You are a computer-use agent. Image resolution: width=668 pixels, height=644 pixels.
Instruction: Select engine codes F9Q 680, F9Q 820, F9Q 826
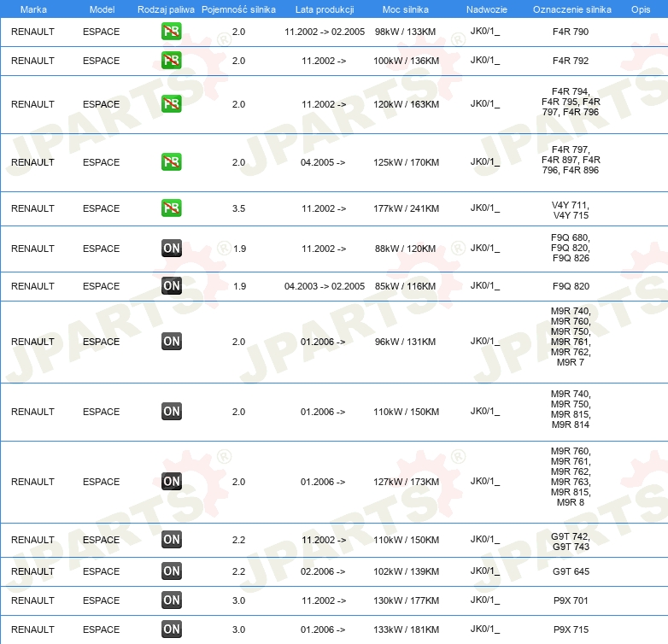(571, 248)
